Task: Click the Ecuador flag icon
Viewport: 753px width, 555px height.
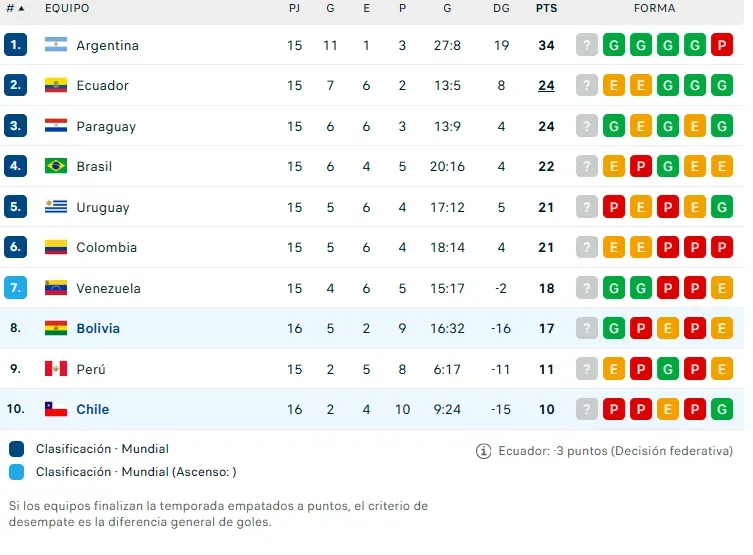Action: click(56, 86)
